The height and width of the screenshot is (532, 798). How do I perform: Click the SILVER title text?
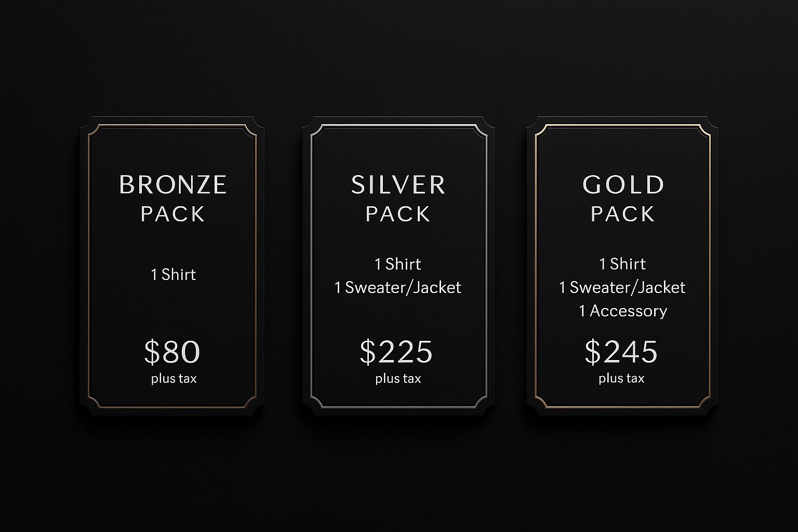[x=398, y=184]
